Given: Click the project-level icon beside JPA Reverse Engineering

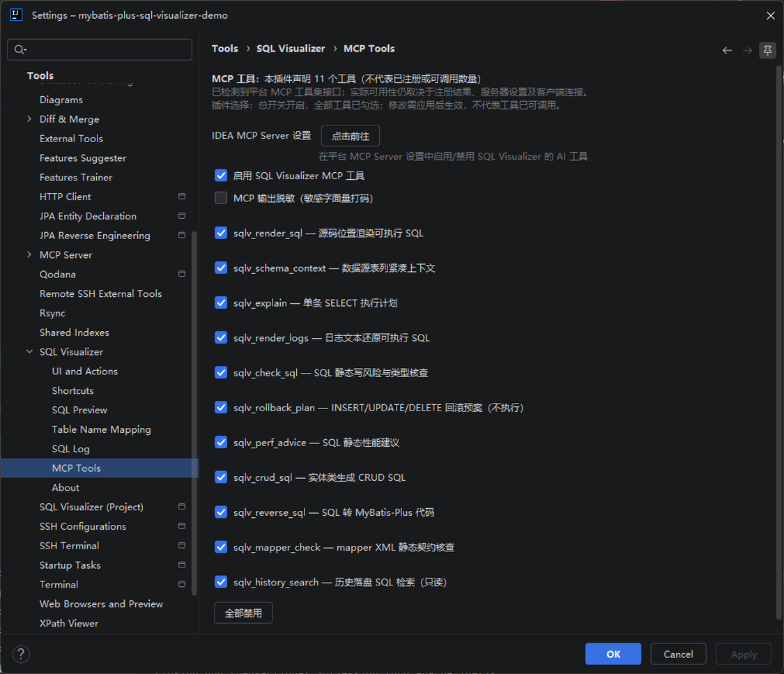Looking at the screenshot, I should [181, 236].
